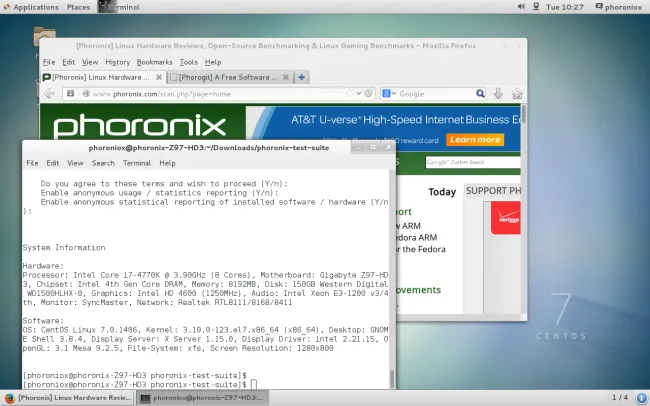
Task: Open terminal File menu
Action: tap(32, 163)
